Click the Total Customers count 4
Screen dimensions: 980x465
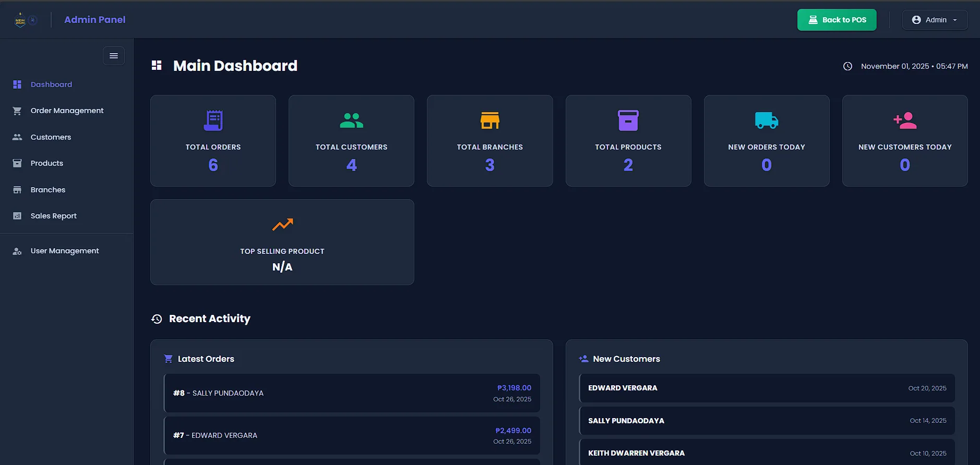[351, 165]
